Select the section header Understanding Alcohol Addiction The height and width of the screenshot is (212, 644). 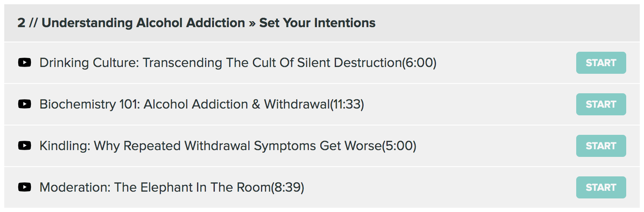(x=143, y=23)
